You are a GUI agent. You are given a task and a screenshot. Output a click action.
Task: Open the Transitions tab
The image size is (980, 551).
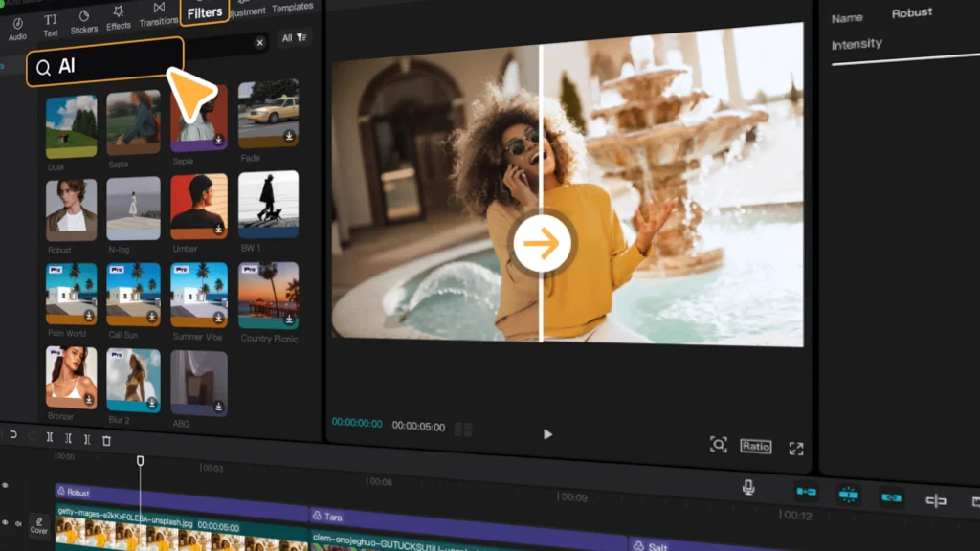(x=159, y=14)
